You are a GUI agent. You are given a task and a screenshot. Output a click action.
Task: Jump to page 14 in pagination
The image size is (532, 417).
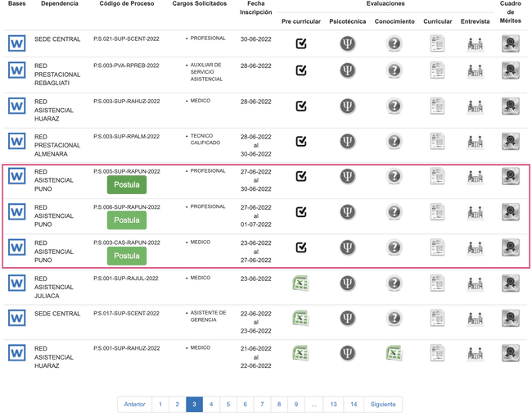pos(354,405)
